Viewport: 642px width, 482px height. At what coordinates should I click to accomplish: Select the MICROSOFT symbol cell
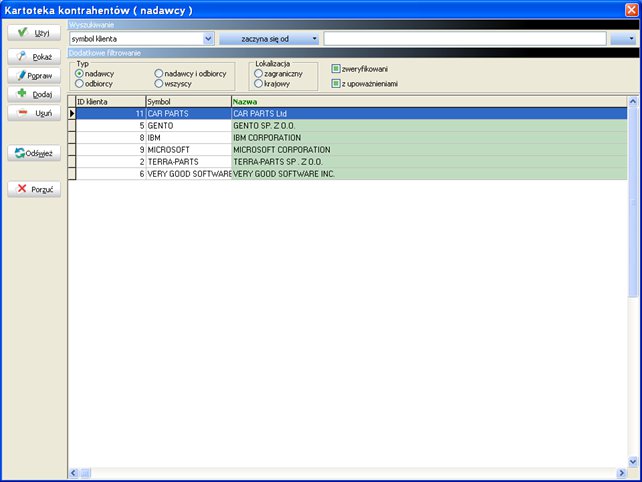[x=189, y=150]
